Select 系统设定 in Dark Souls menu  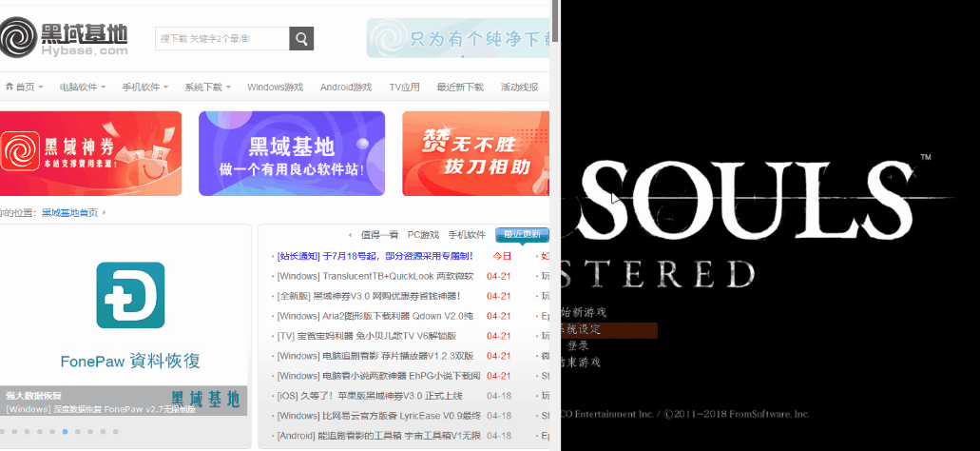(x=608, y=329)
